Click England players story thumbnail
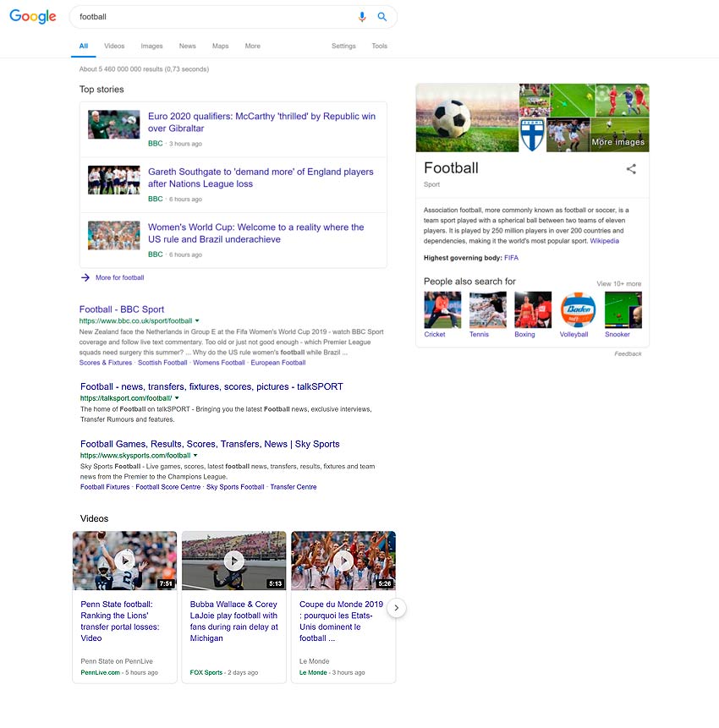This screenshot has height=728, width=719. pos(114,180)
